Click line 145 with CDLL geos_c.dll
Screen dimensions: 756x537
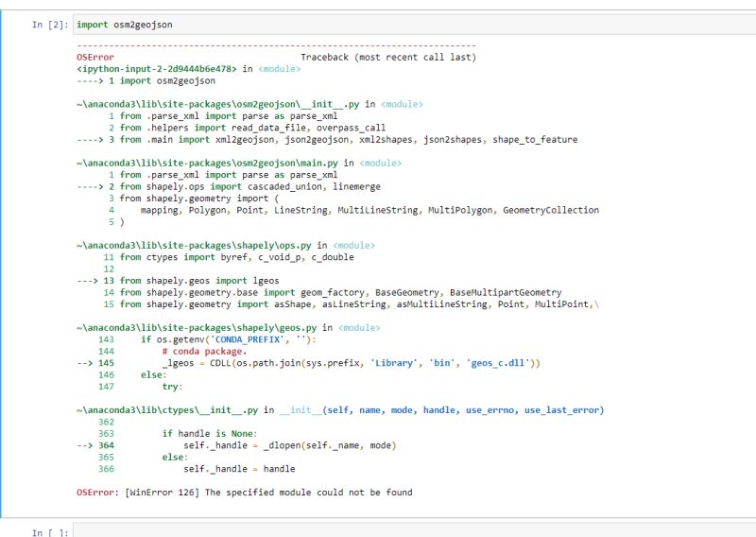pyautogui.click(x=309, y=363)
